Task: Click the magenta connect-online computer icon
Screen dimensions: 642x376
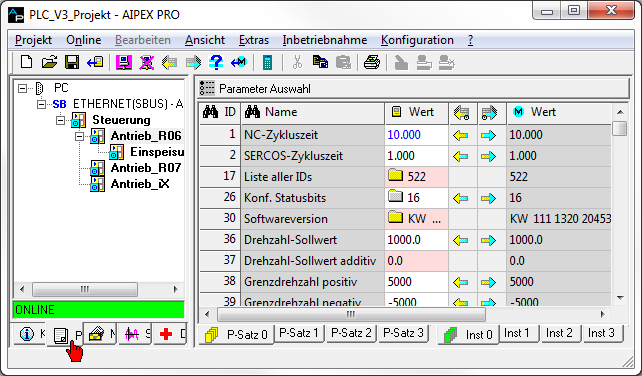Action: [x=124, y=62]
